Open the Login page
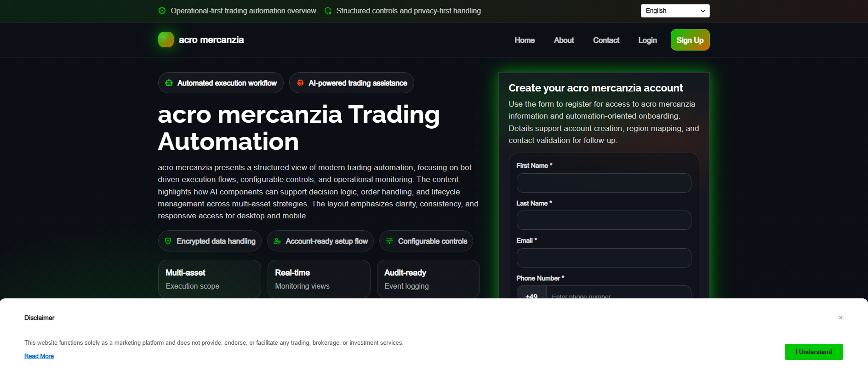 pyautogui.click(x=647, y=40)
